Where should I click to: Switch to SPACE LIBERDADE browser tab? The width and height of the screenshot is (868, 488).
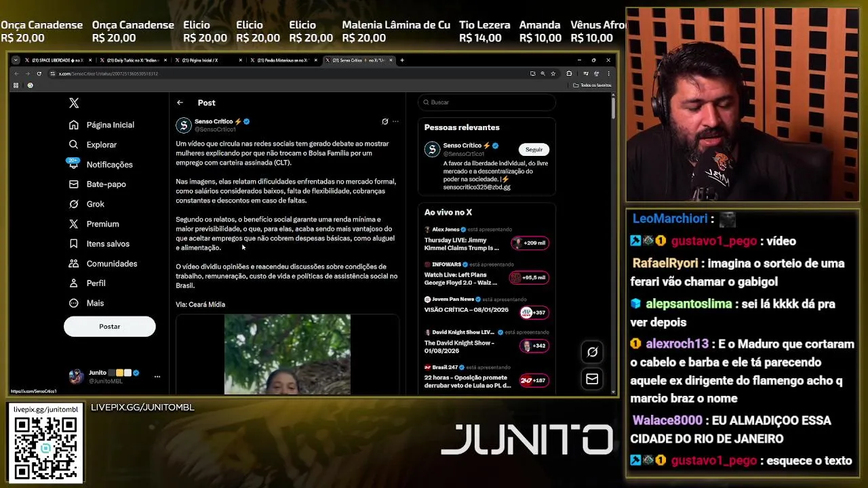point(57,60)
